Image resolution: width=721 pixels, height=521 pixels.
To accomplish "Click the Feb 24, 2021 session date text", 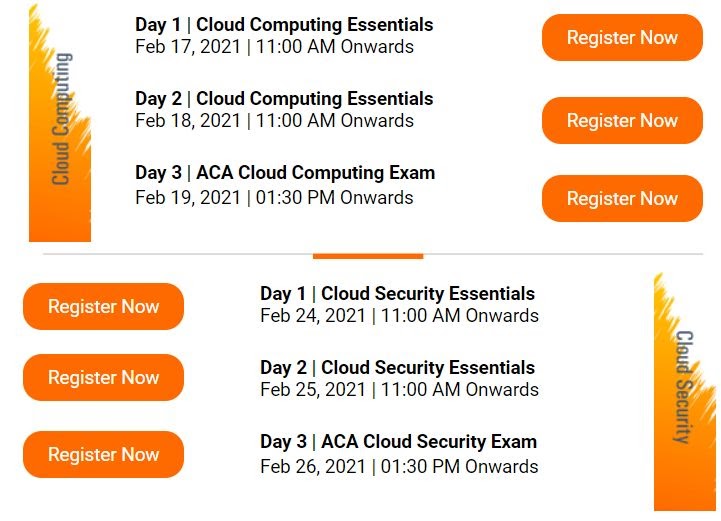I will (313, 316).
